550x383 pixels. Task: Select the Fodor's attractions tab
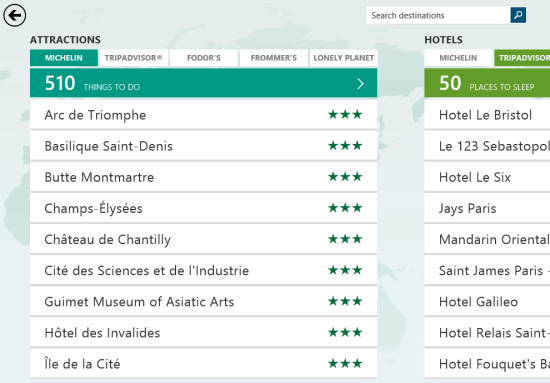coord(203,58)
